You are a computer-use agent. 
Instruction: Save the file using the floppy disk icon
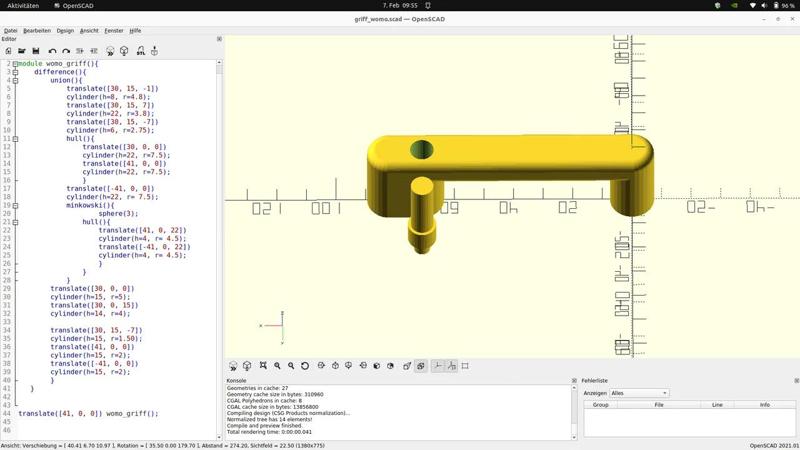pyautogui.click(x=36, y=51)
